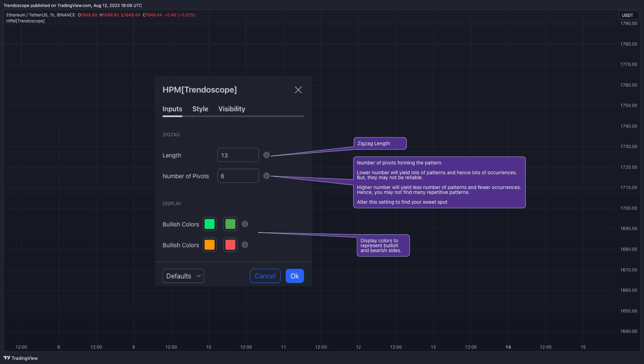Click the Zigzag Length tooltip callout
This screenshot has width=644, height=364.
380,143
